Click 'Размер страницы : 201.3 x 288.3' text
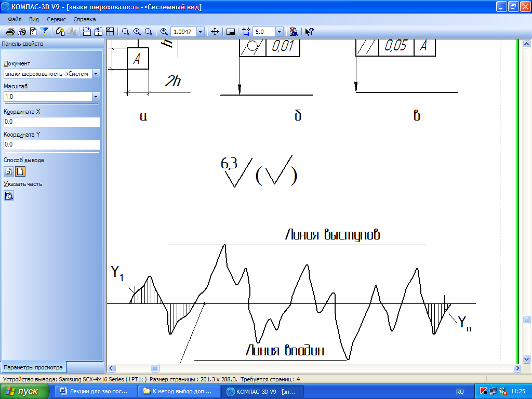 coord(194,379)
